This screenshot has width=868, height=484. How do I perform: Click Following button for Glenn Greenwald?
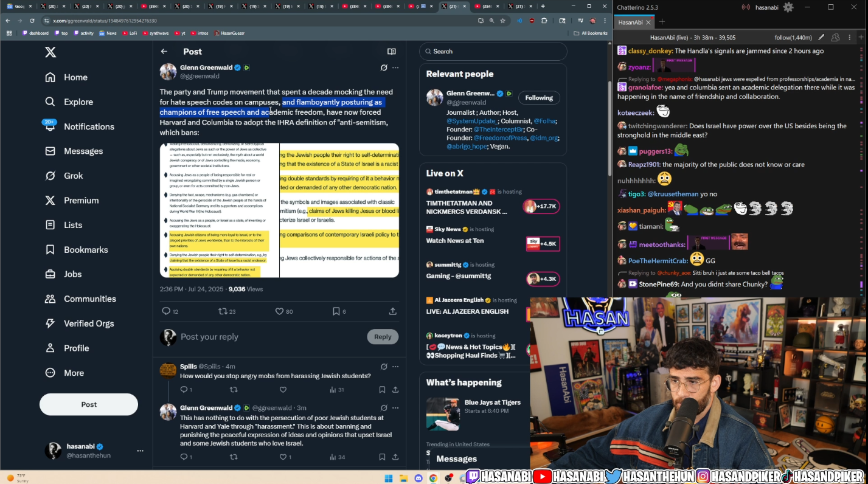[539, 98]
